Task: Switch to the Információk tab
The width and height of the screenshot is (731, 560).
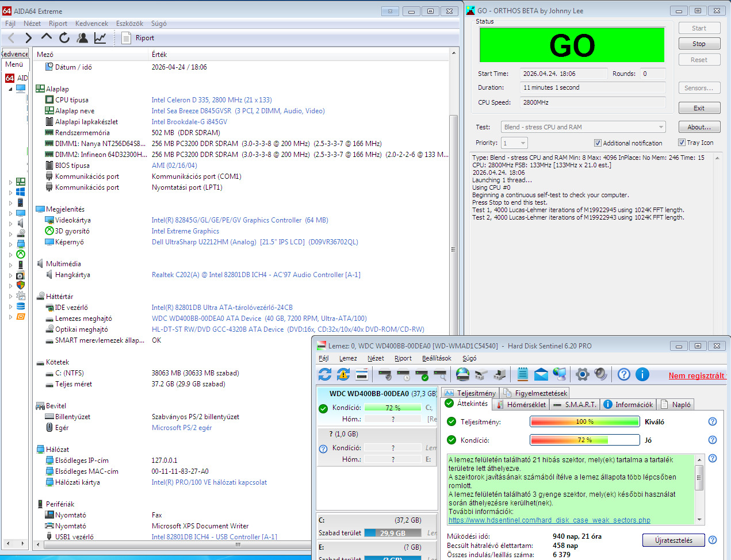Action: click(628, 404)
